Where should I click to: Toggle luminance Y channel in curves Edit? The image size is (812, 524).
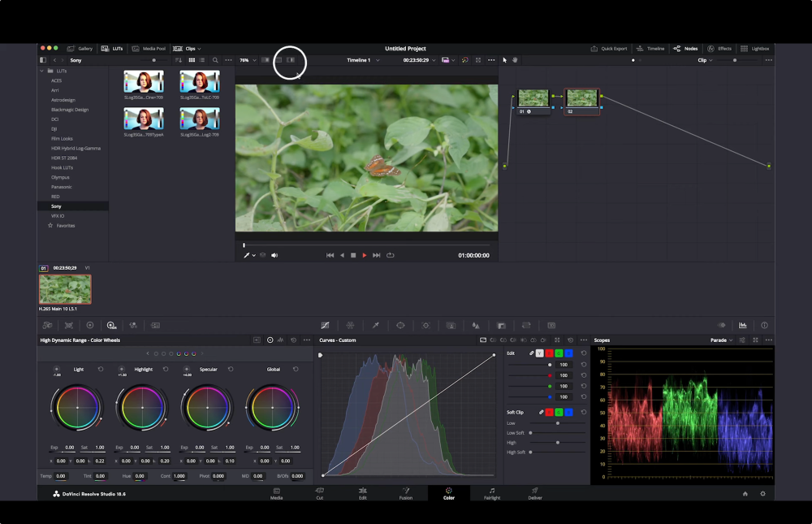click(540, 353)
